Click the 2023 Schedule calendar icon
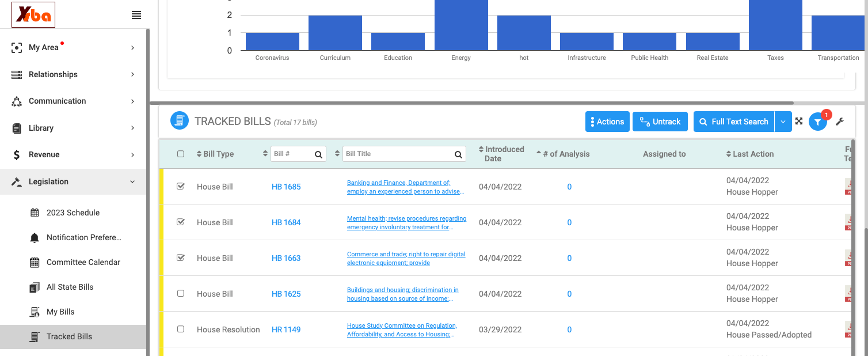The image size is (868, 356). click(x=35, y=213)
